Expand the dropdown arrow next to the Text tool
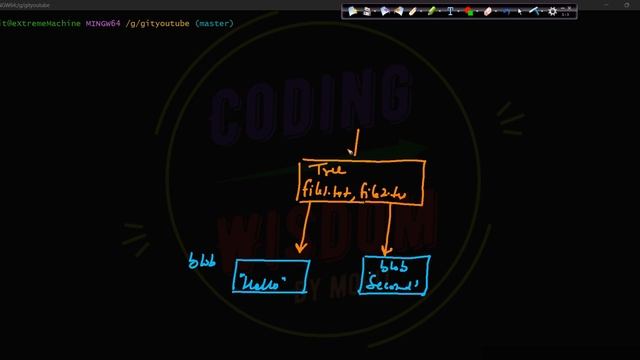The height and width of the screenshot is (360, 640). (x=458, y=11)
